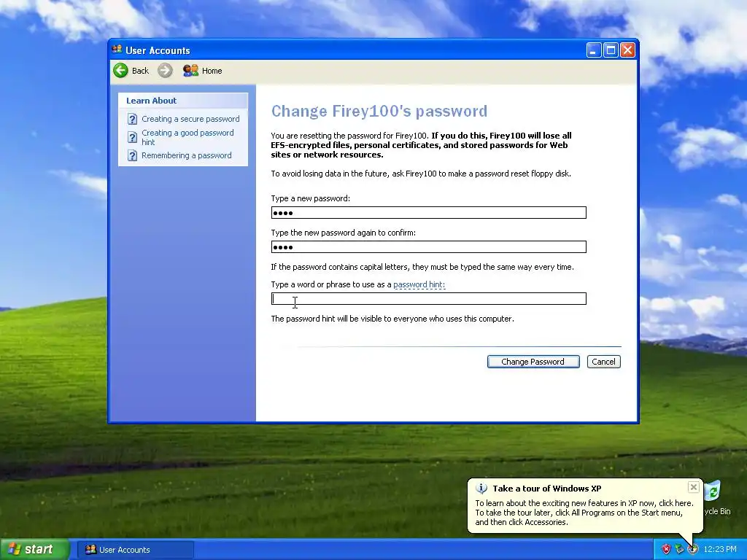Click the info icon in the tour balloon

click(481, 489)
